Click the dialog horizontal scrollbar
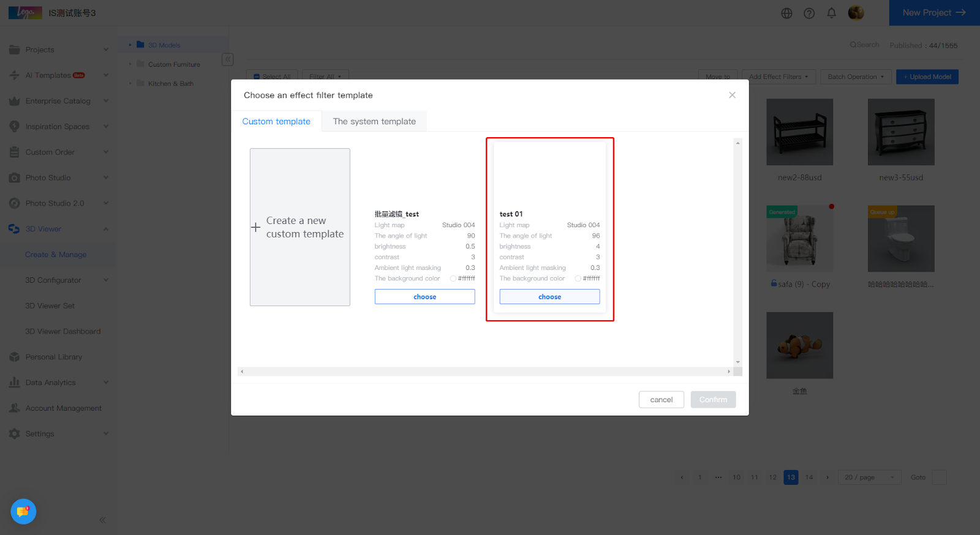The image size is (980, 535). click(x=484, y=372)
